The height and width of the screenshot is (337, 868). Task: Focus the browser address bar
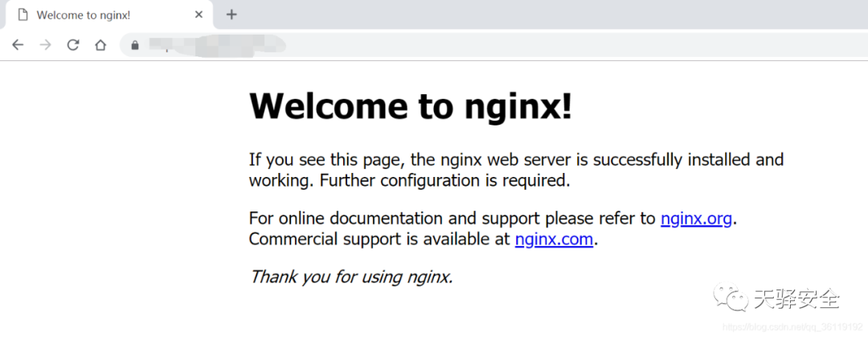tap(493, 45)
